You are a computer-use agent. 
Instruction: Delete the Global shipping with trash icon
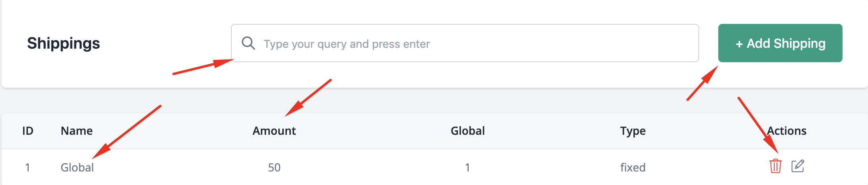pos(775,166)
